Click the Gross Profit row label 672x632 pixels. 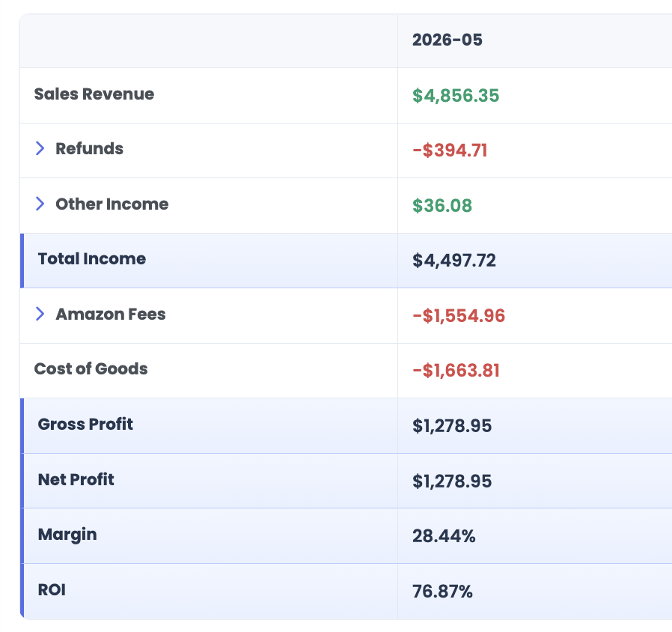(x=85, y=424)
